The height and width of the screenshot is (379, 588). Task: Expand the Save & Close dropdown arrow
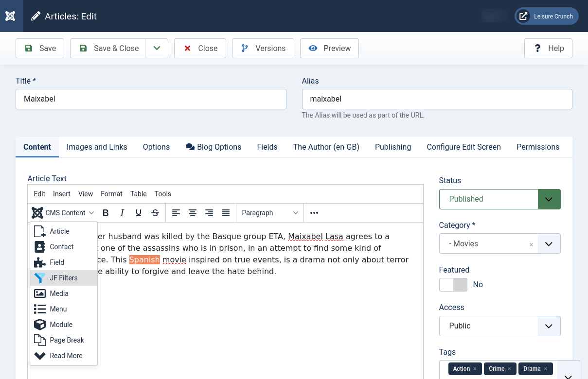(157, 48)
